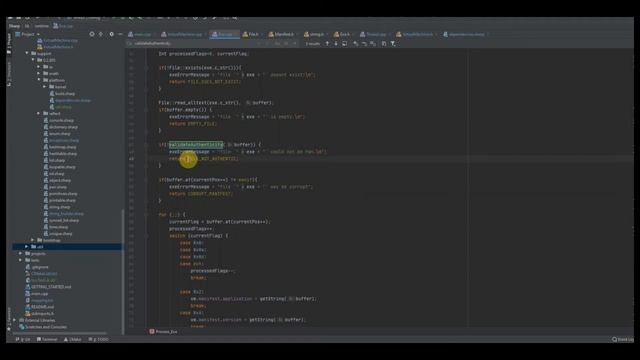
Task: Open string_builder.sharp in the project tree
Action: coord(64,213)
